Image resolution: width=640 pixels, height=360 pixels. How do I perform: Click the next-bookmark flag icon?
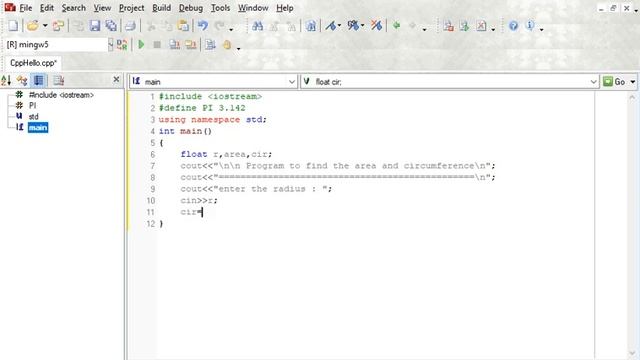(353, 26)
